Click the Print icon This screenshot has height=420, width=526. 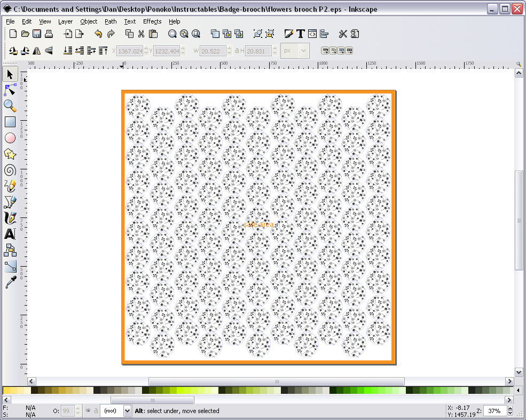[49, 34]
